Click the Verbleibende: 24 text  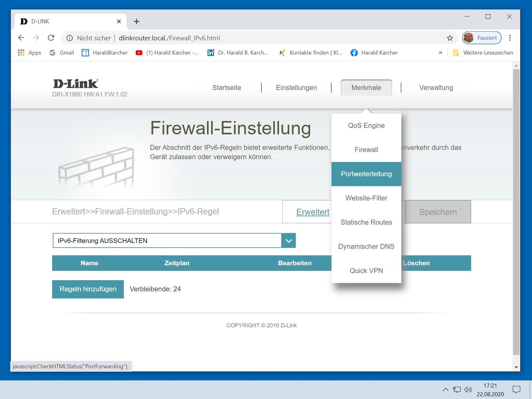[x=155, y=289]
